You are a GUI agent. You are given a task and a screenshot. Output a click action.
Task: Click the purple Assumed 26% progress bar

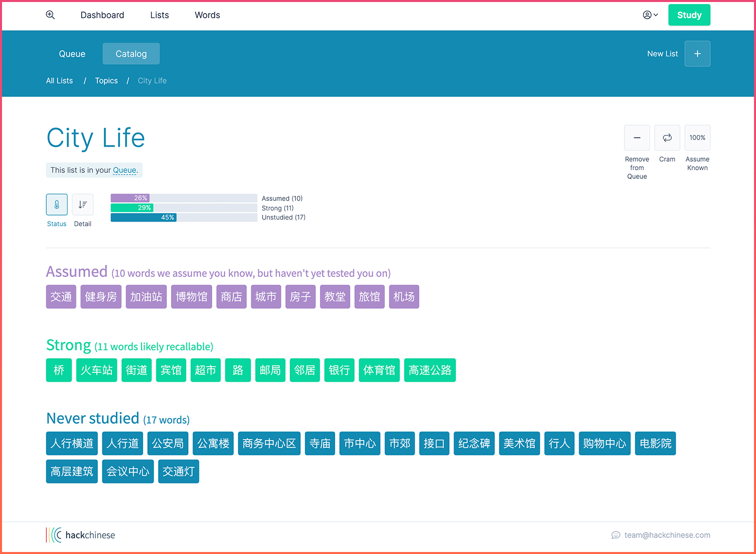(x=130, y=198)
